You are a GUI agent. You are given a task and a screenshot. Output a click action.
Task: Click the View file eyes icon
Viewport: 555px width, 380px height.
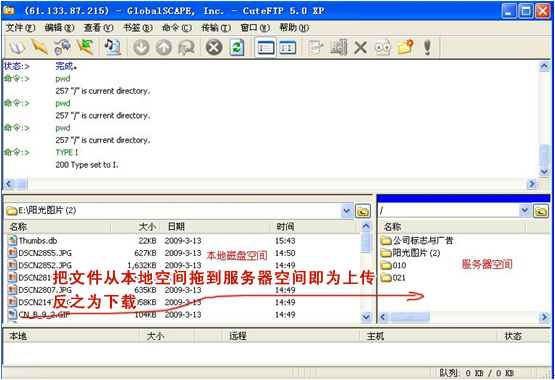[x=383, y=47]
